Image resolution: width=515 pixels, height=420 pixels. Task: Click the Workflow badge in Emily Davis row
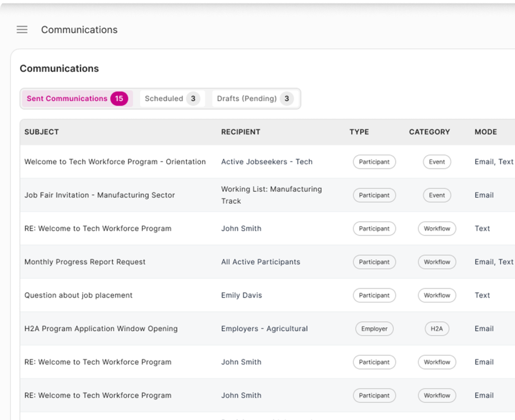437,295
